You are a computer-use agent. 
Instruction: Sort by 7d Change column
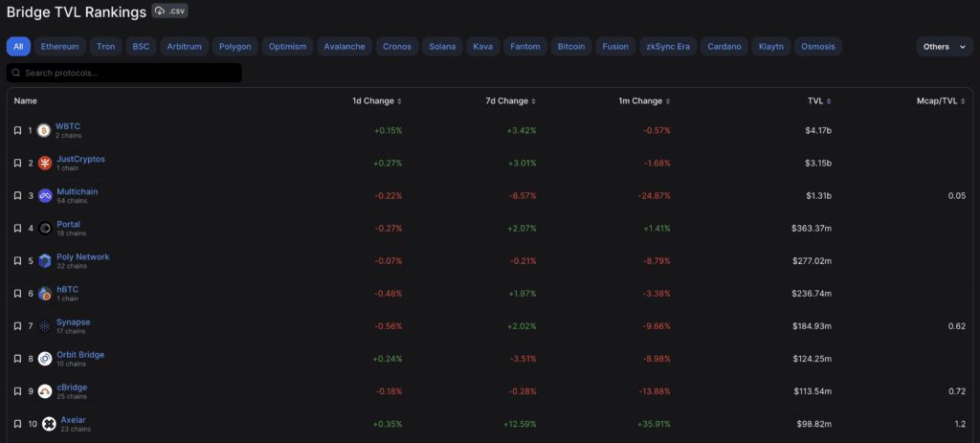[511, 100]
